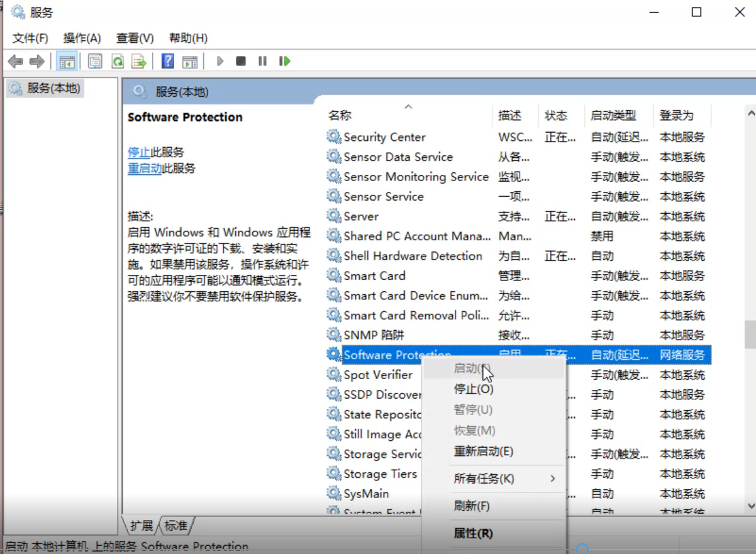Open the 操作(A) menu
Image resolution: width=756 pixels, height=554 pixels.
(82, 38)
